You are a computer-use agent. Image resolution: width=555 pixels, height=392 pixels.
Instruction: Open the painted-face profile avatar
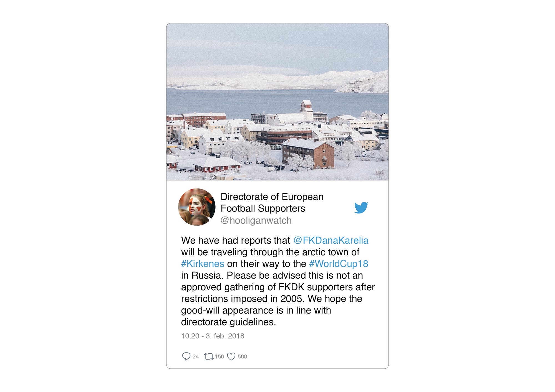click(x=197, y=207)
